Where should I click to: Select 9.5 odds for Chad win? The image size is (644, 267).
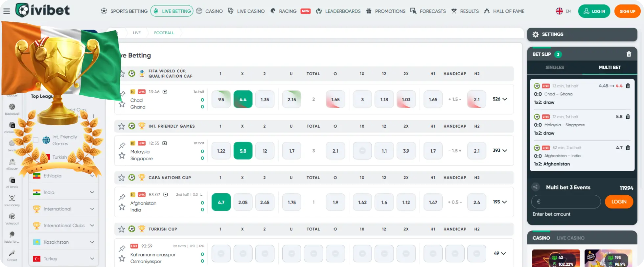coord(221,99)
